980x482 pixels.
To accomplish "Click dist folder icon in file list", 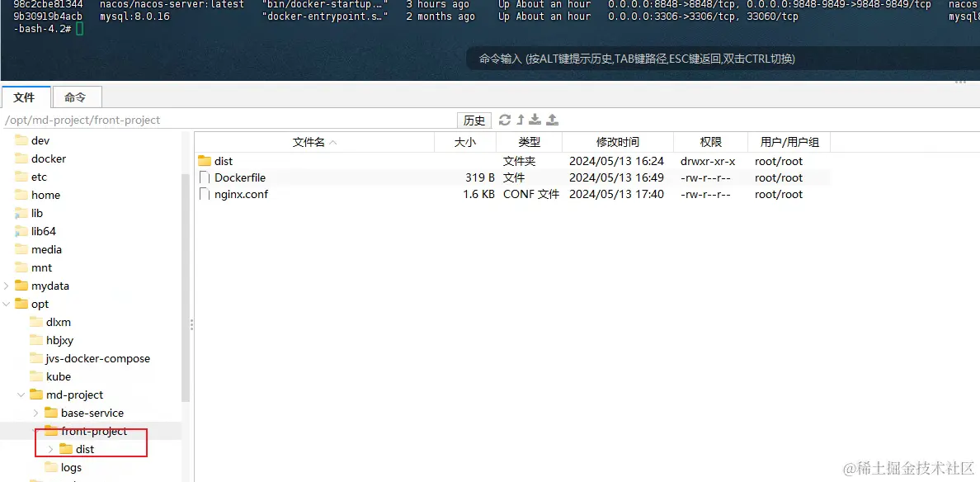I will pyautogui.click(x=205, y=161).
